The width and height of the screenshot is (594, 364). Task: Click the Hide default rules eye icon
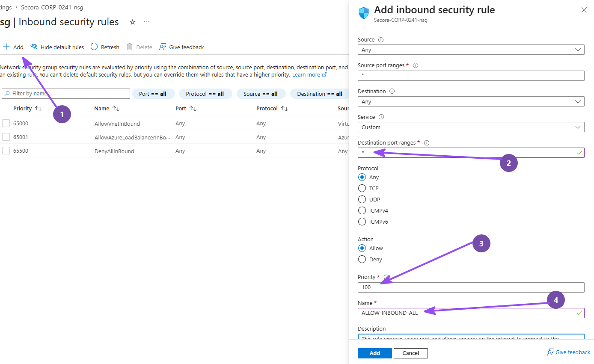tap(34, 47)
